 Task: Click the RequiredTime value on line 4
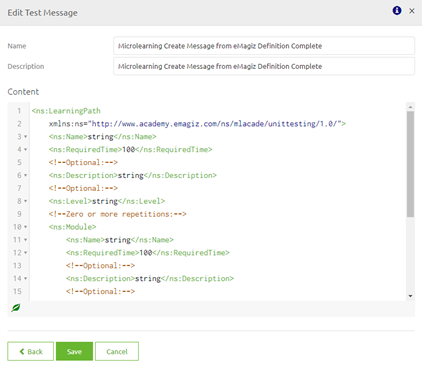click(128, 150)
